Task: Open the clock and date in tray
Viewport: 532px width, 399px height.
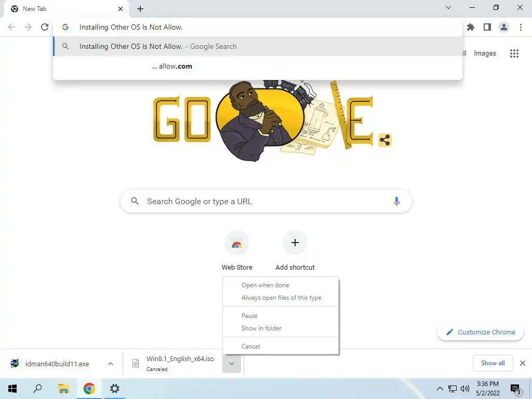Action: [x=487, y=389]
